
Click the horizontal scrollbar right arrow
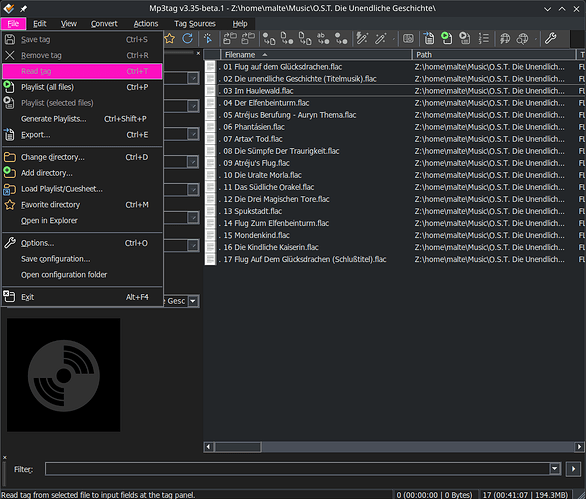579,446
